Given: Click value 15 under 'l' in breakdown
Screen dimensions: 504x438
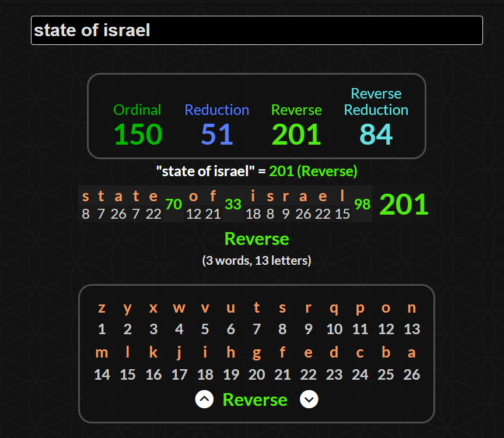Looking at the screenshot, I should pyautogui.click(x=342, y=214).
